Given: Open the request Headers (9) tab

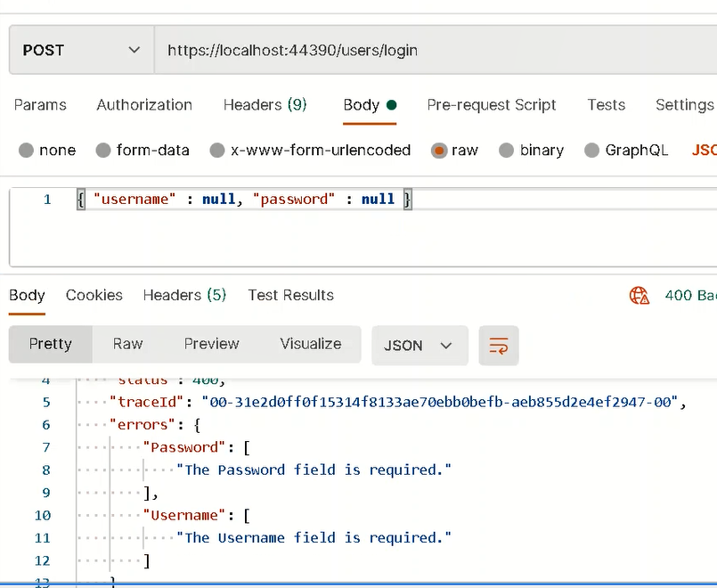Looking at the screenshot, I should point(265,105).
